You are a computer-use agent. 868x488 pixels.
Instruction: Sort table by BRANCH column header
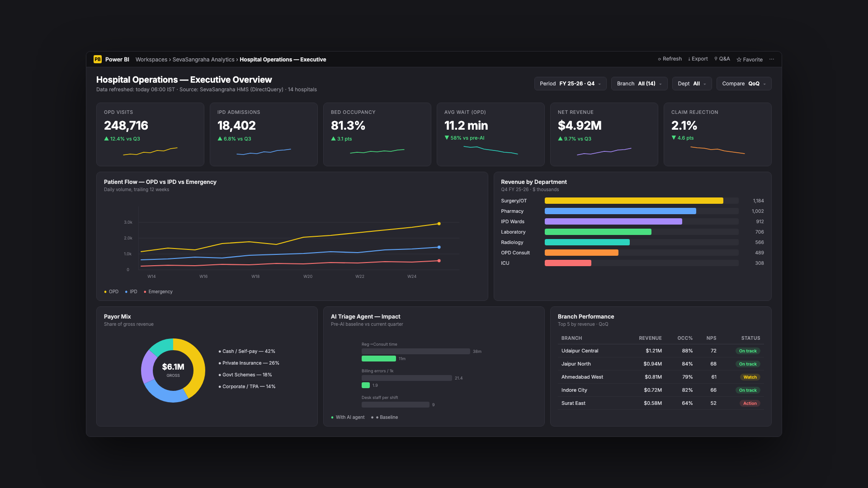(x=571, y=338)
